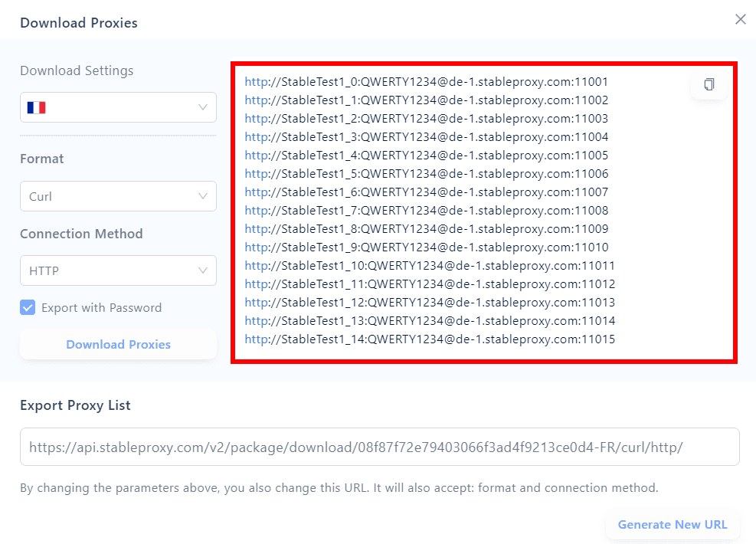
Task: Click the StableTest1_12 proxy on port 11013
Action: point(429,303)
